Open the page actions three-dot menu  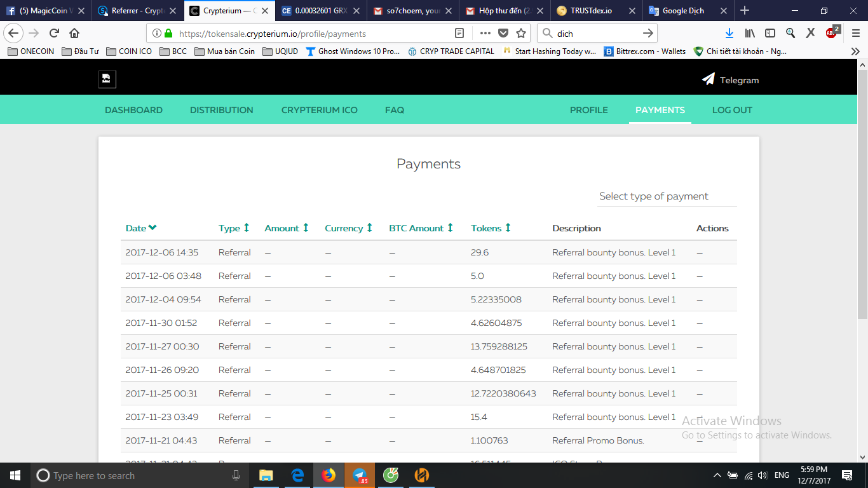point(485,34)
